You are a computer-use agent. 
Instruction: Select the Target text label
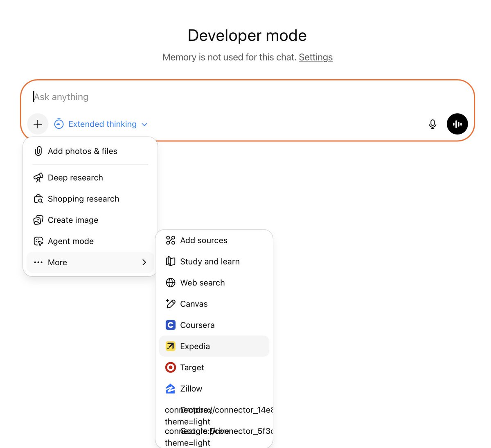(192, 367)
